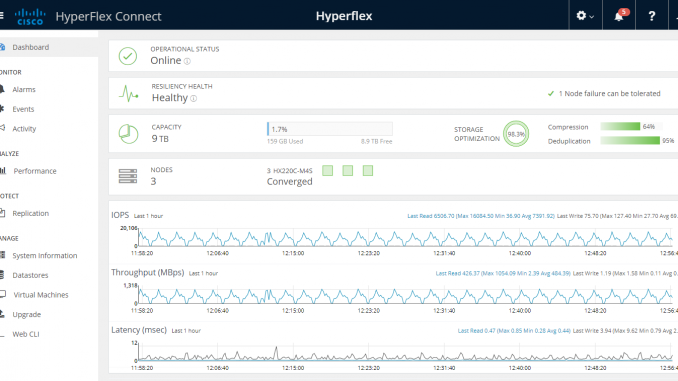Image resolution: width=678 pixels, height=381 pixels.
Task: Click the IOPS chart graph
Action: click(406, 237)
